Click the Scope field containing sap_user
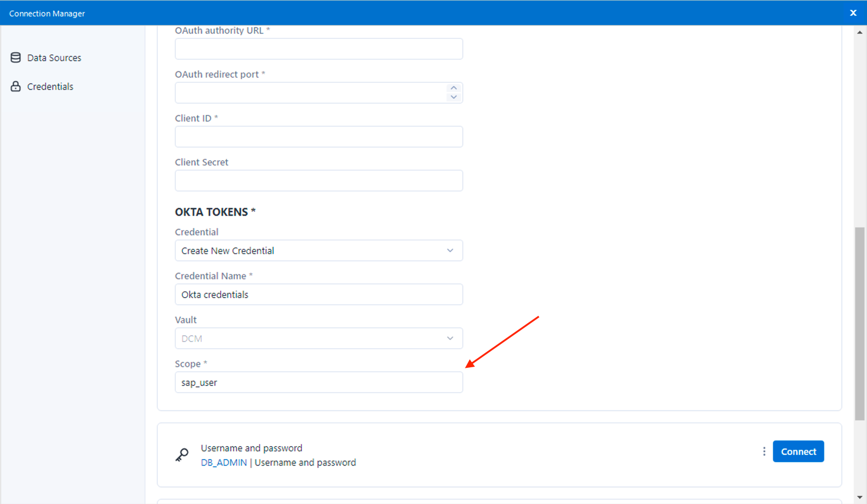The width and height of the screenshot is (867, 504). pos(319,382)
